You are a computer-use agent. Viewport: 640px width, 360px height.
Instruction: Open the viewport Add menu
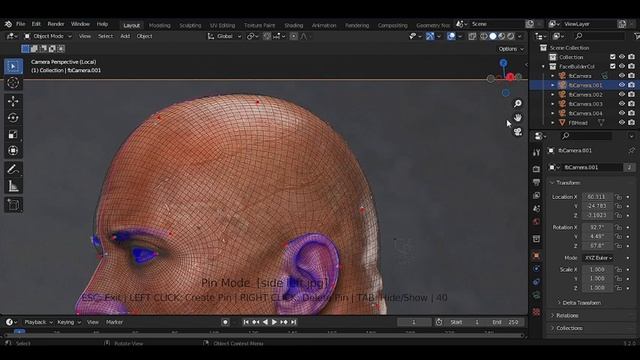(x=125, y=36)
